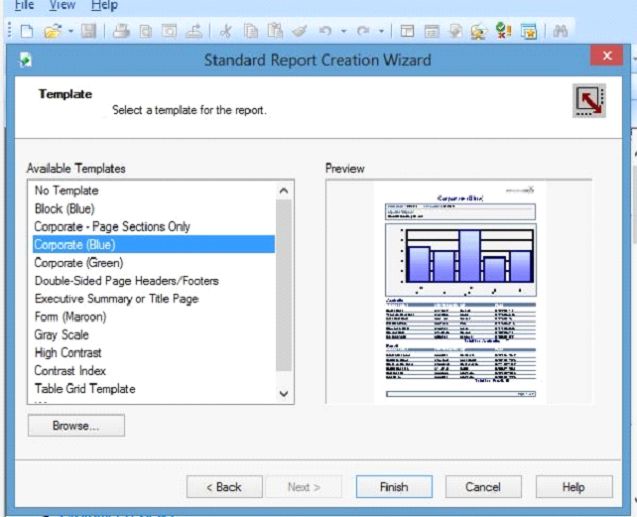
Task: Click the template list scroll down arrow
Action: 284,393
